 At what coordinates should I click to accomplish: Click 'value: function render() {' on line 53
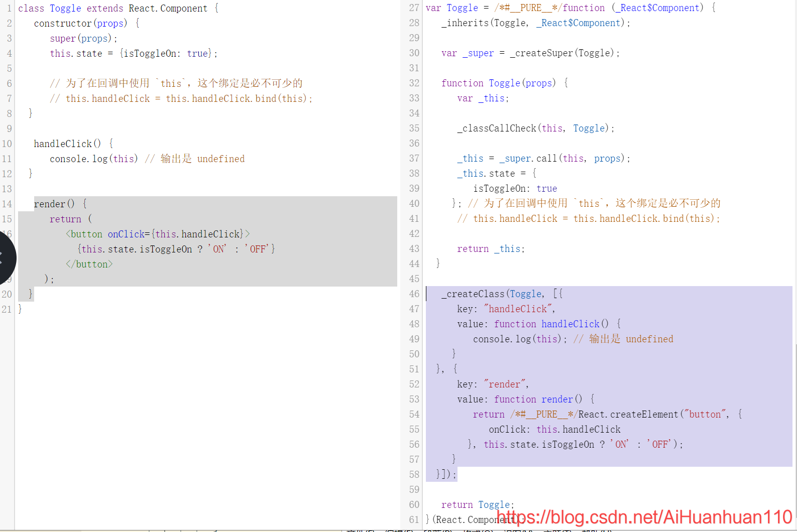pyautogui.click(x=526, y=399)
